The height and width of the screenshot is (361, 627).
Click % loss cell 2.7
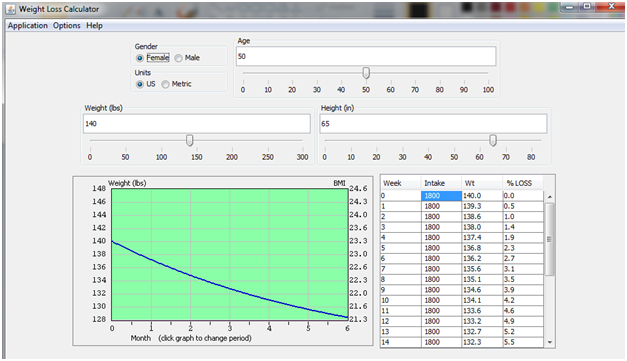coord(523,259)
